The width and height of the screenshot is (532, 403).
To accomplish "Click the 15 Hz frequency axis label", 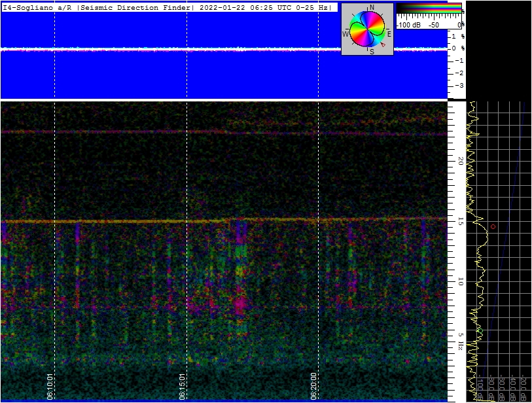I will (x=460, y=222).
